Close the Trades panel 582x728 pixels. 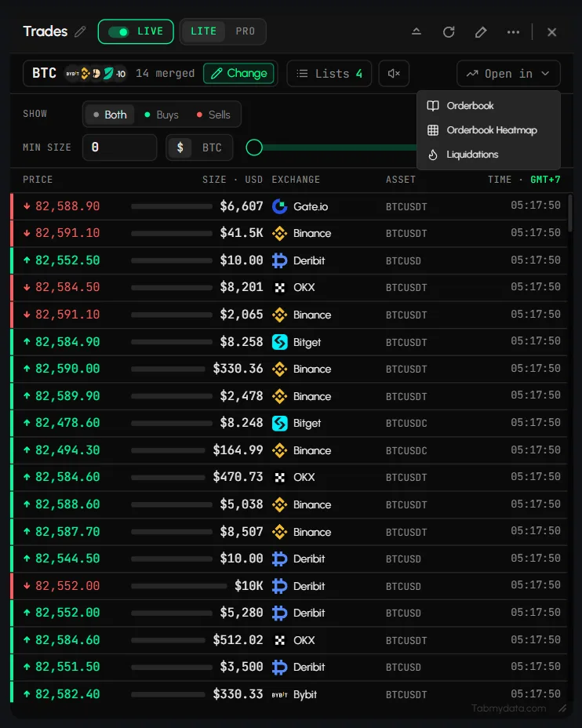pyautogui.click(x=552, y=32)
